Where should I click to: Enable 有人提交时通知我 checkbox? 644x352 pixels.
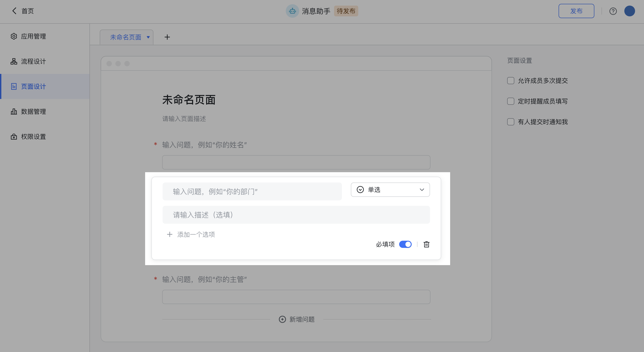click(x=511, y=122)
